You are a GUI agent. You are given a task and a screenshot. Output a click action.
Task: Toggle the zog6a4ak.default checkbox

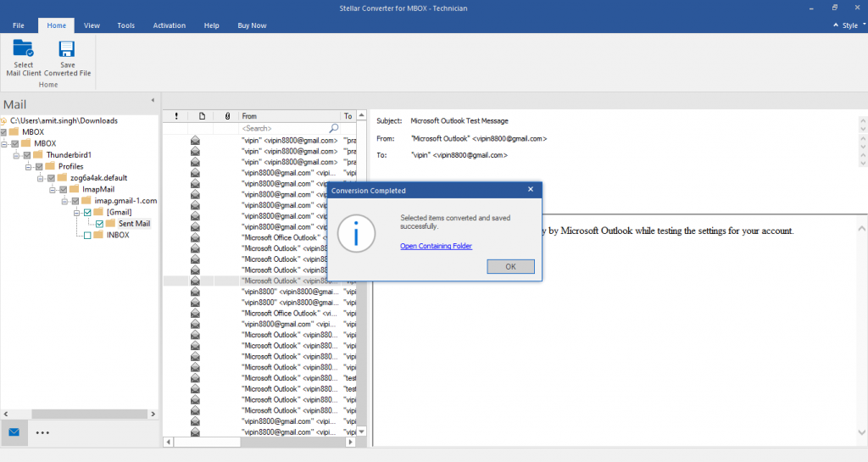coord(52,178)
